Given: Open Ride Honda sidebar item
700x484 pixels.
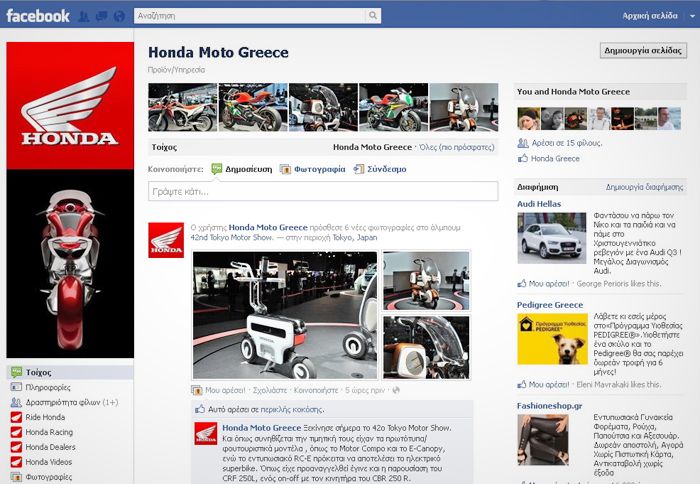Looking at the screenshot, I should [45, 417].
